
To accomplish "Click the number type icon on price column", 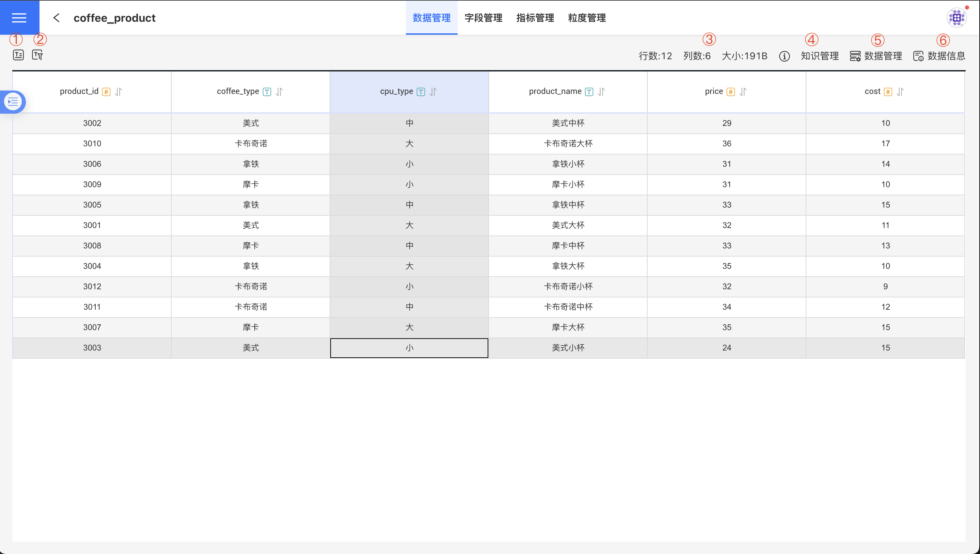I will 730,92.
